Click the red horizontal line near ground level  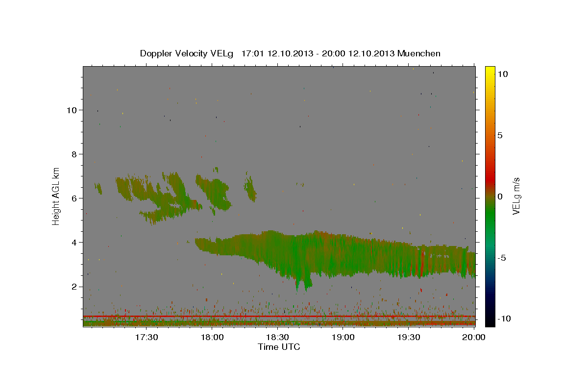click(x=279, y=317)
